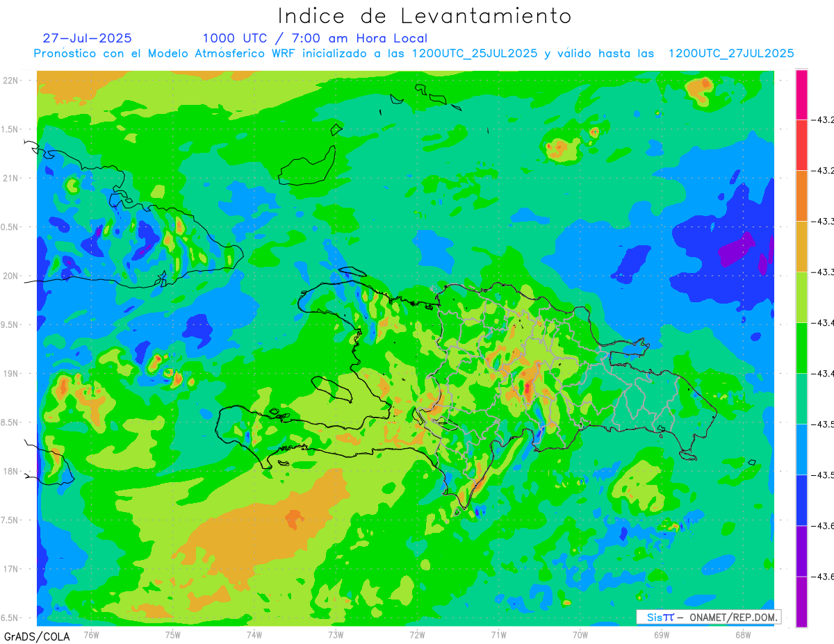Click the bottom-most purple color bar segment
The width and height of the screenshot is (834, 644).
coord(801,602)
